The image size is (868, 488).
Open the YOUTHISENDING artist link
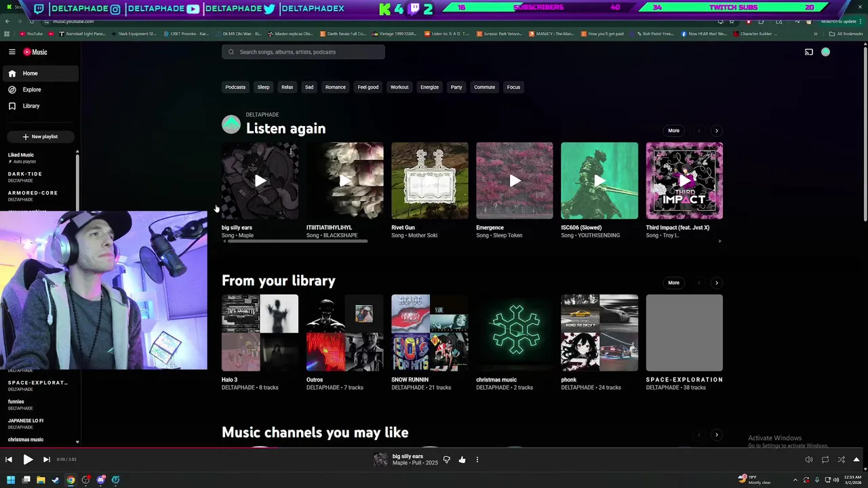[x=599, y=235]
